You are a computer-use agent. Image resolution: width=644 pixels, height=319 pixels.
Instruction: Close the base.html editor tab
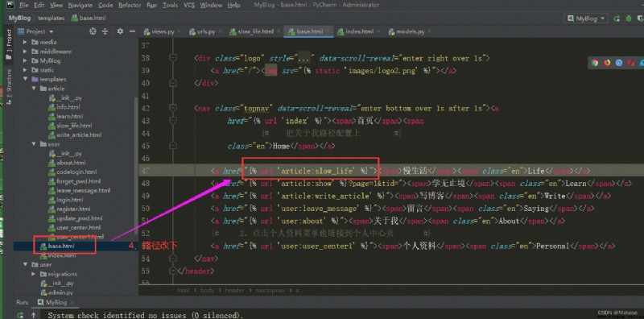pos(328,31)
